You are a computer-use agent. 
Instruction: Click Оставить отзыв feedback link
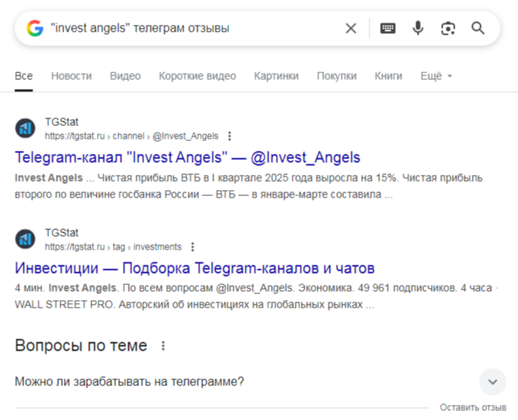tap(473, 407)
